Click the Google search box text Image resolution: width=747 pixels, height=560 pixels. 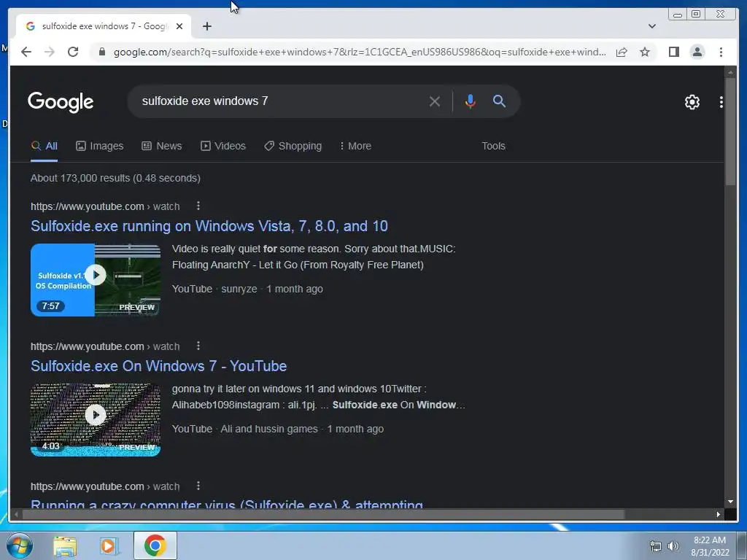pyautogui.click(x=205, y=101)
